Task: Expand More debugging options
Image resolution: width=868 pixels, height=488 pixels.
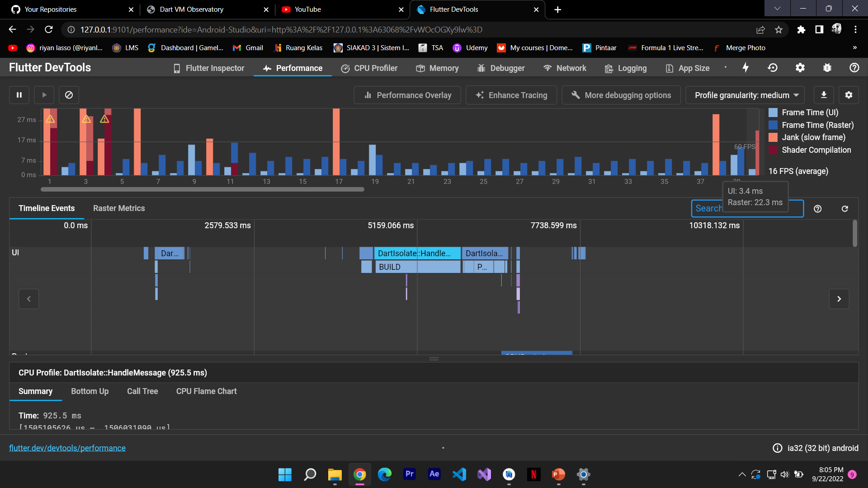Action: [621, 95]
